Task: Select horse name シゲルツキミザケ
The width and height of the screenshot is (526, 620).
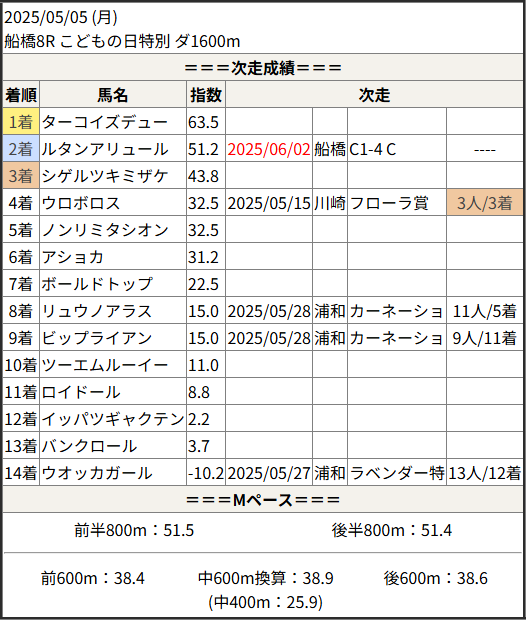Action: tap(105, 176)
